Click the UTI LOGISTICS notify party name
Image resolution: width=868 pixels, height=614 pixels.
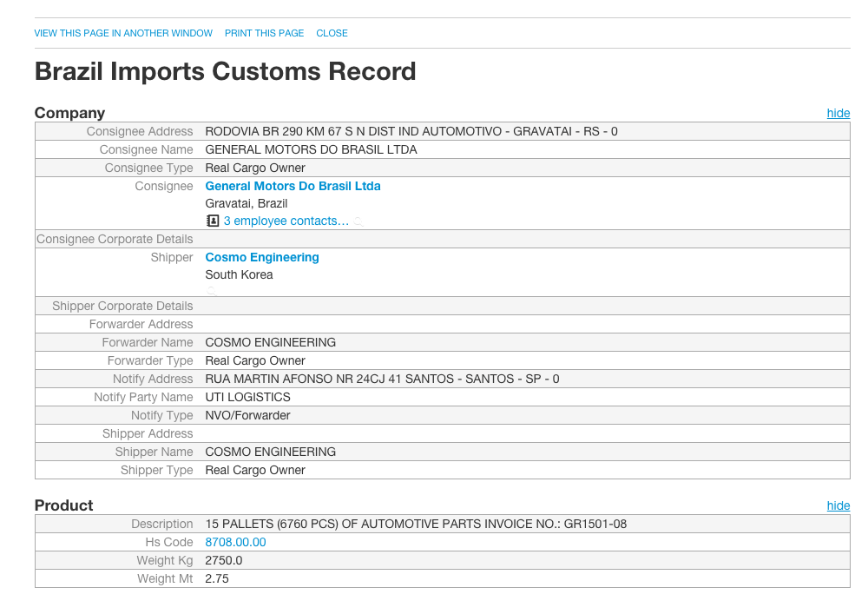tap(248, 398)
